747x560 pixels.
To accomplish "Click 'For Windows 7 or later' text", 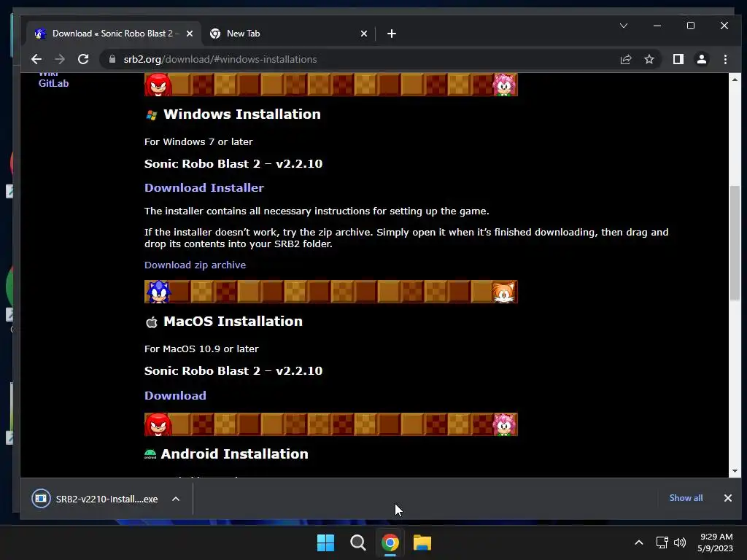I will tap(198, 142).
